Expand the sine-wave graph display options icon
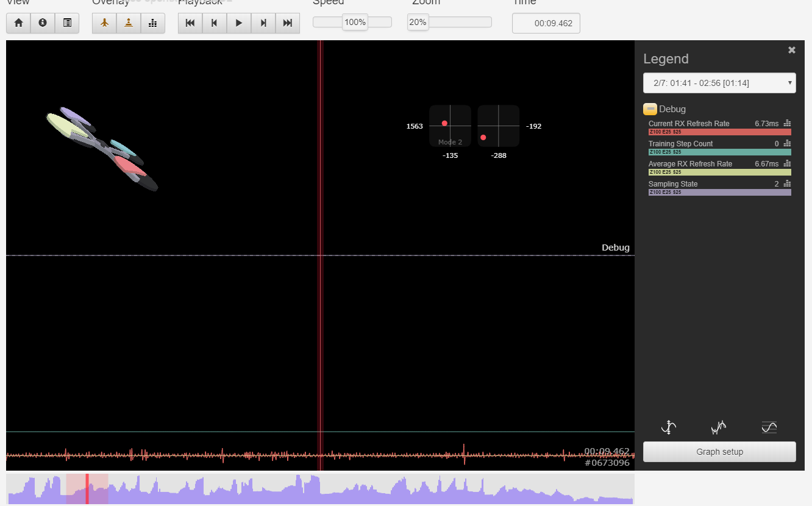 (769, 427)
